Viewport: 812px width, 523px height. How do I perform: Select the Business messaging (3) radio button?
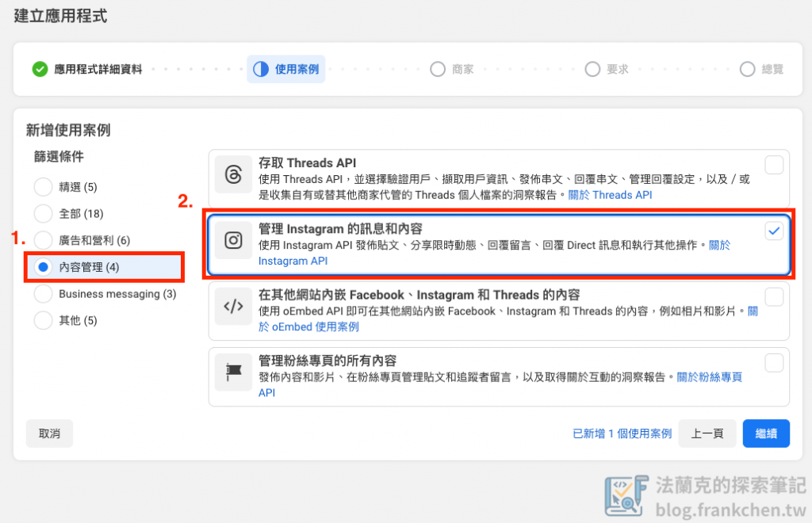43,294
